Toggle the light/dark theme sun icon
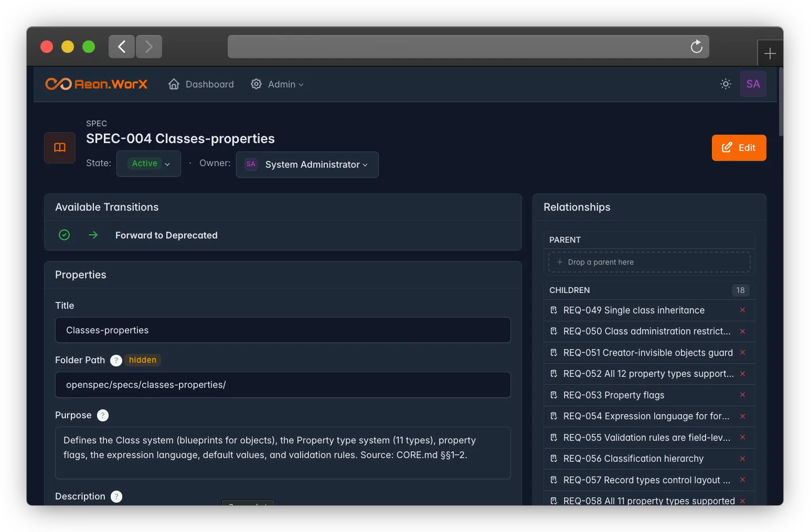The image size is (810, 532). pyautogui.click(x=726, y=84)
